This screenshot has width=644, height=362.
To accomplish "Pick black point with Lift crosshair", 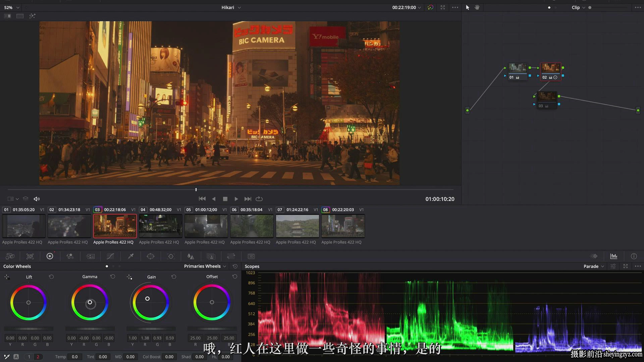I will click(7, 277).
